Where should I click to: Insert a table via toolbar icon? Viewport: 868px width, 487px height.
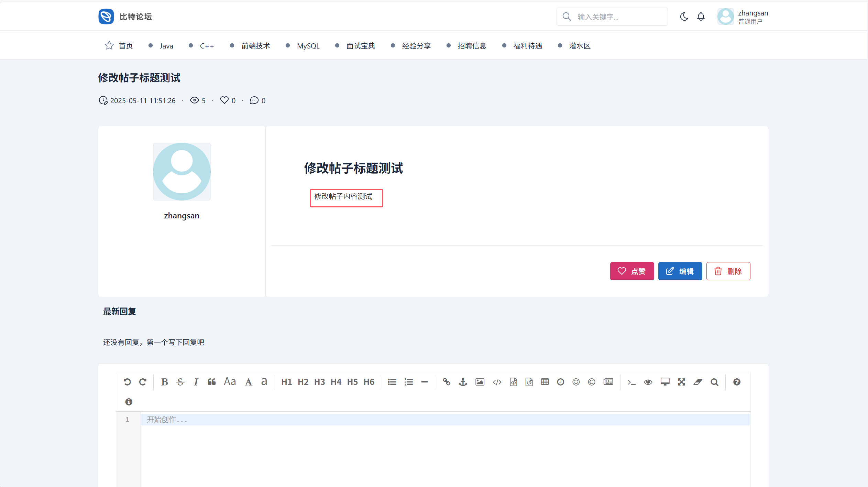(545, 382)
